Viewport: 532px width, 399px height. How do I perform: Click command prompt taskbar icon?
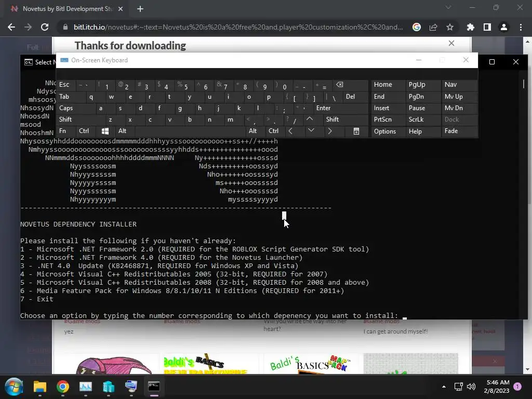point(154,387)
